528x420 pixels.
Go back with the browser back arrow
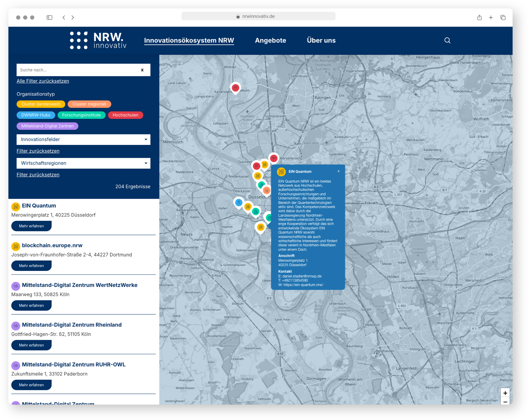pyautogui.click(x=64, y=17)
